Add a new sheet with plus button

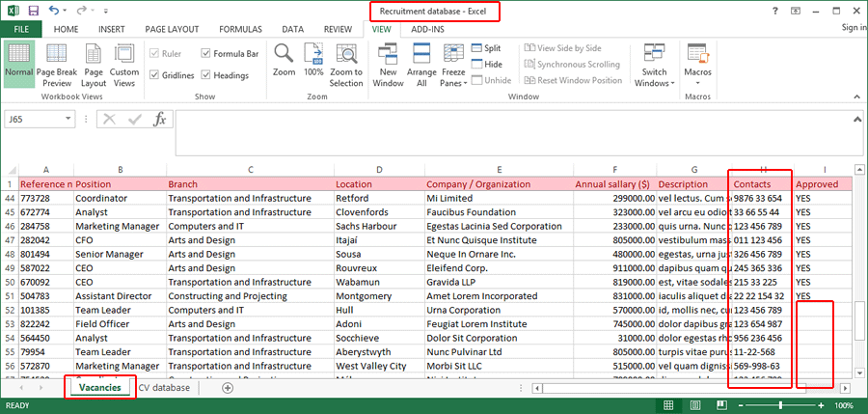pos(227,388)
